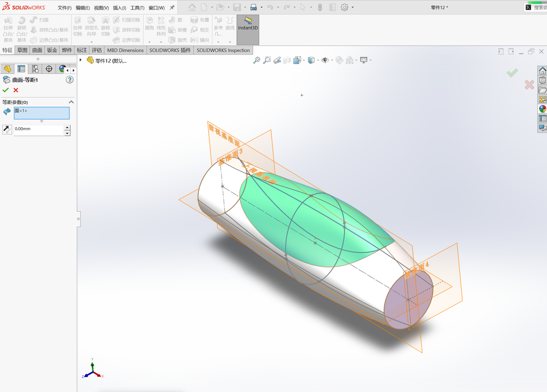Open the DisplayManager color sphere tab
This screenshot has width=547, height=392.
[62, 69]
